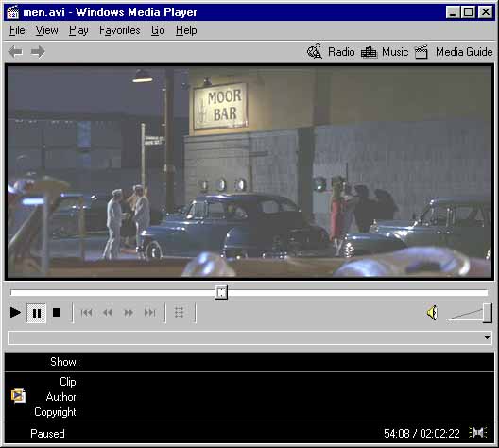The image size is (499, 448).
Task: Open the Help menu
Action: [x=186, y=30]
